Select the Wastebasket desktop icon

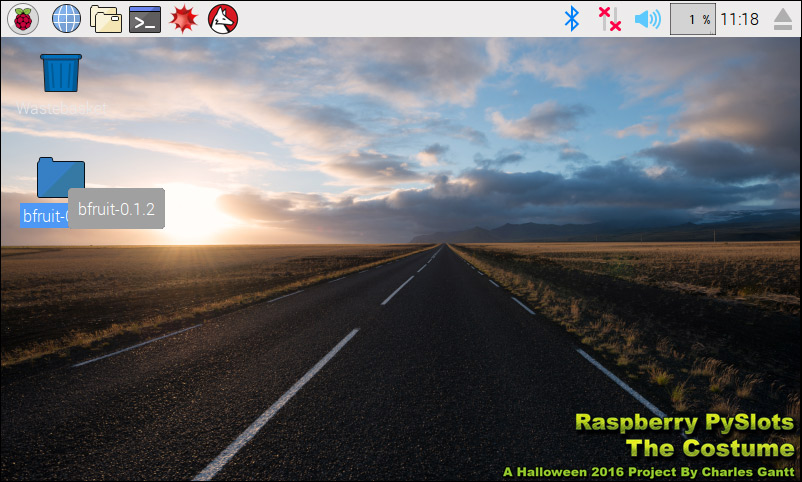pyautogui.click(x=61, y=73)
